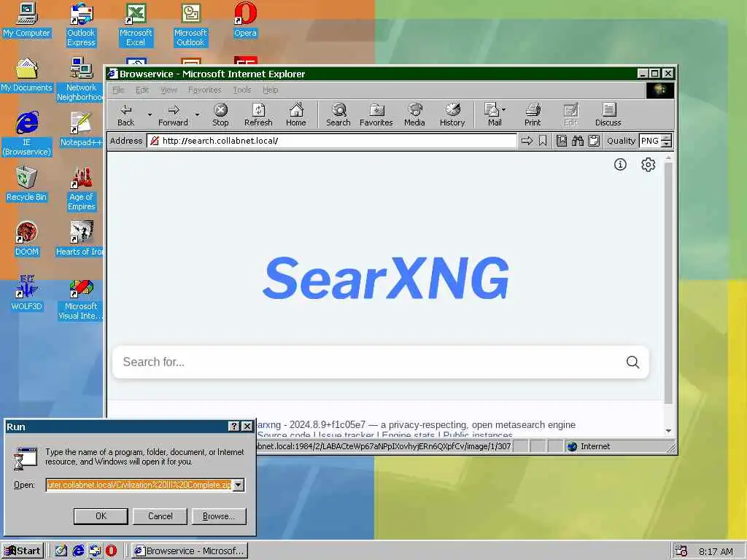The height and width of the screenshot is (560, 747).
Task: Click the magnifier search submit icon
Action: [632, 362]
